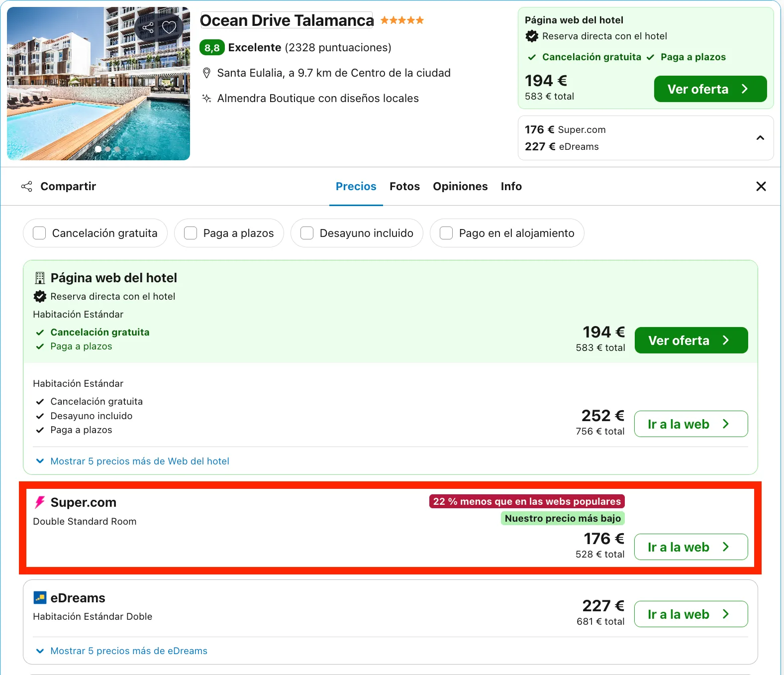Click the verified badge near Reserva directa in the price list
784x675 pixels.
coord(40,296)
